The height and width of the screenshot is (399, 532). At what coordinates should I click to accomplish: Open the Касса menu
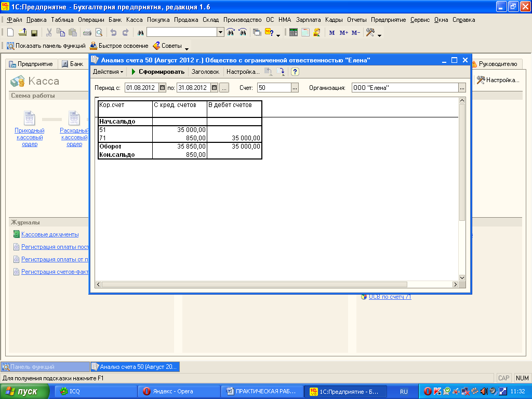[x=135, y=20]
